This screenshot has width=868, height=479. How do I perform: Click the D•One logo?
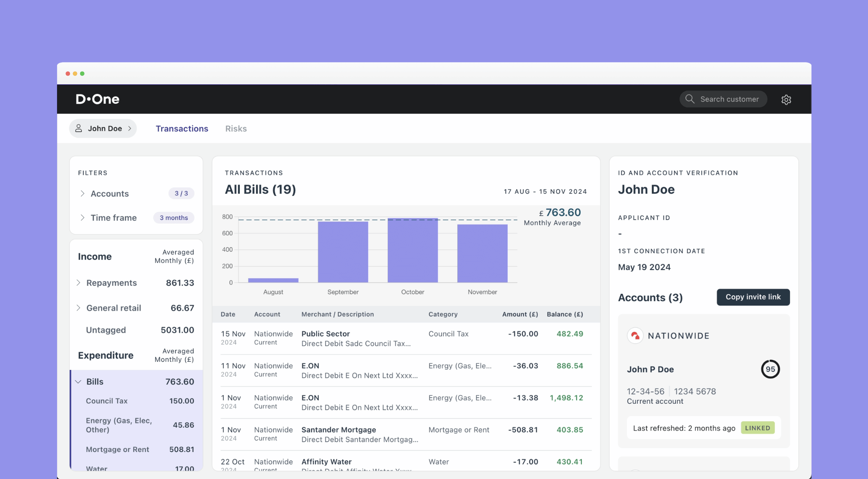tap(98, 99)
